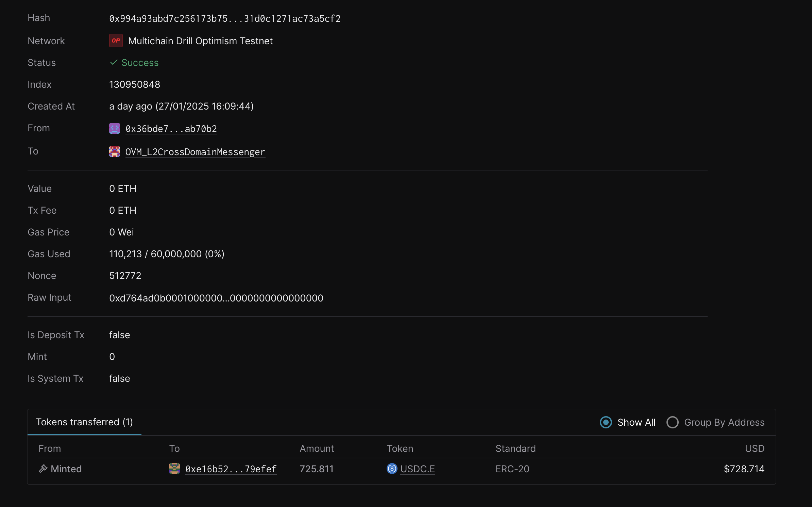Image resolution: width=812 pixels, height=507 pixels.
Task: Switch to the Tokens transferred tab
Action: (x=85, y=422)
